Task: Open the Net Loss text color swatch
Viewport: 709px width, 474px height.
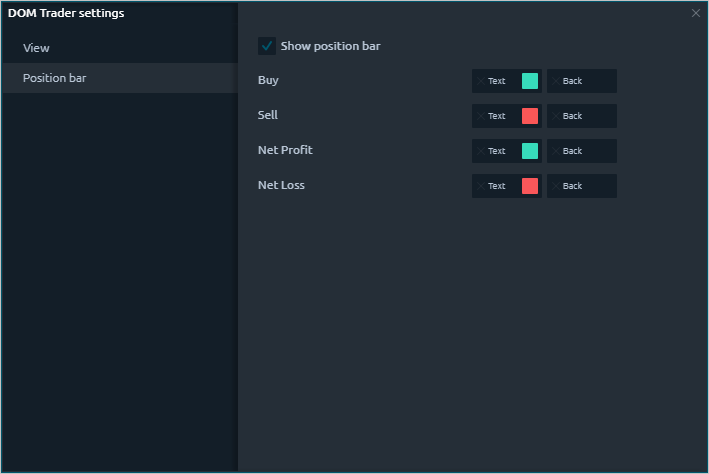Action: tap(530, 186)
